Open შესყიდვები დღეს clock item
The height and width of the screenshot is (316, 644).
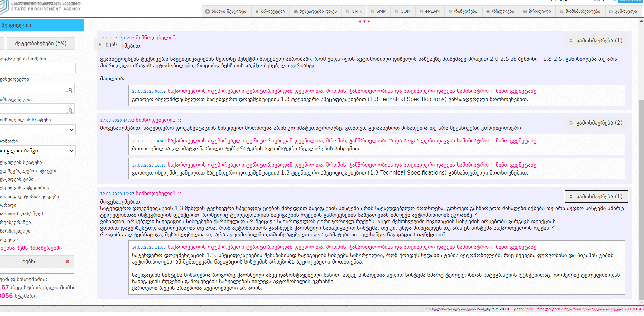(x=315, y=11)
